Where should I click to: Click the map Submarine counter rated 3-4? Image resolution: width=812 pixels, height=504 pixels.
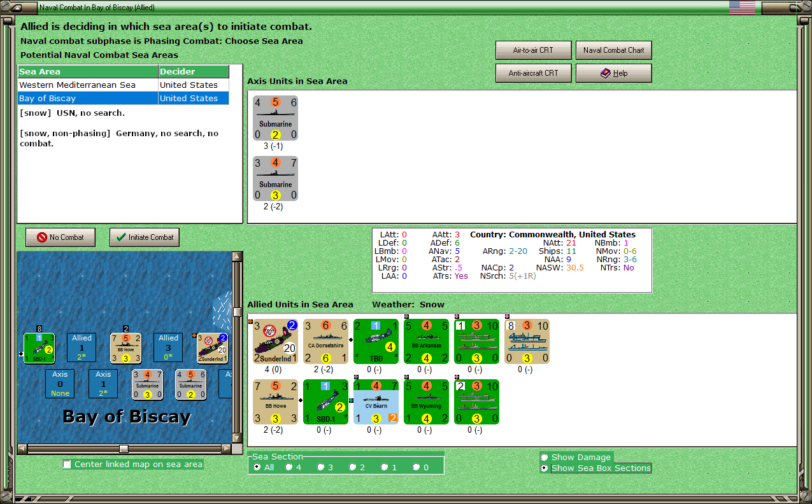pos(147,384)
